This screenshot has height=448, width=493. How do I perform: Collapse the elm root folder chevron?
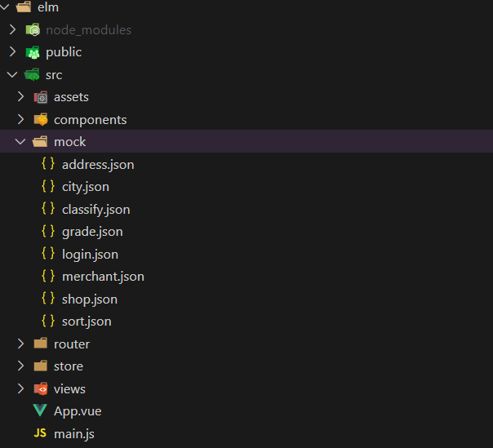[4, 7]
